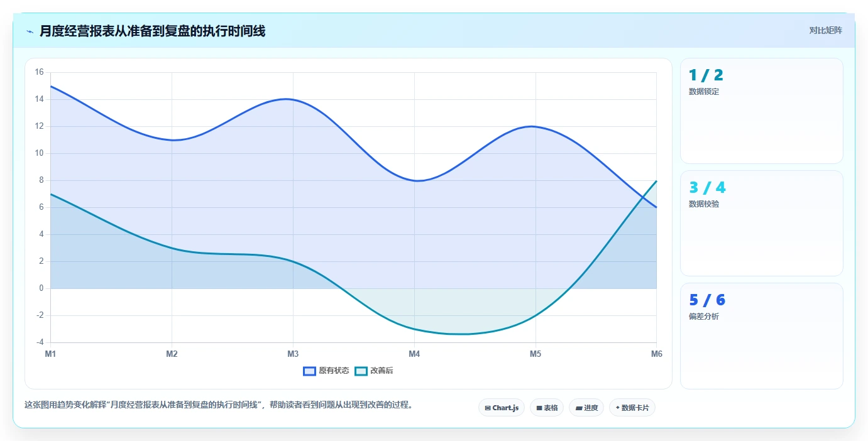Click the 表格 tag pill
This screenshot has height=441, width=868.
(x=547, y=408)
